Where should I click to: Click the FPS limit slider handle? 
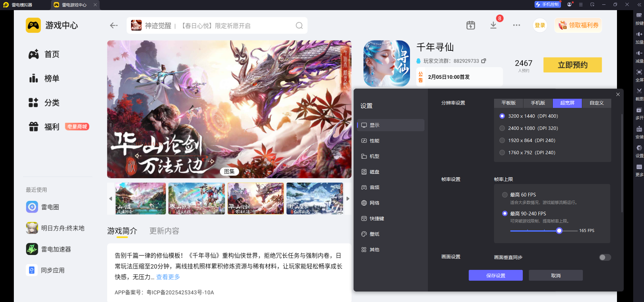559,231
